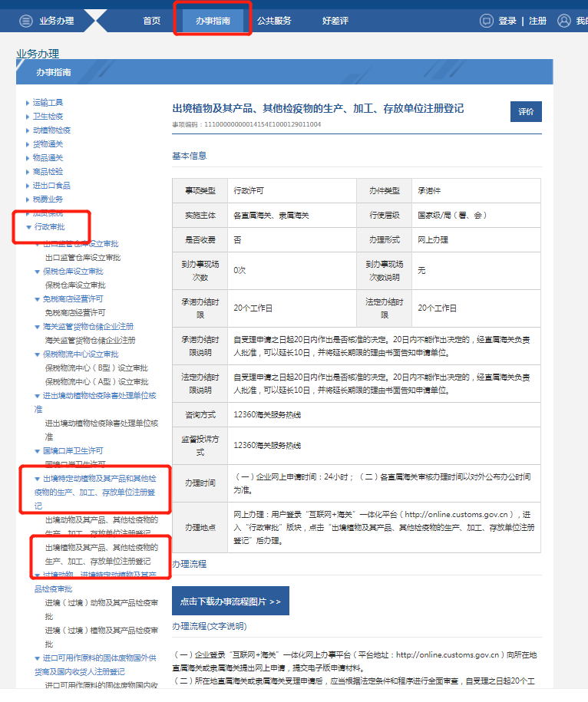Viewport: 588px width, 702px height.
Task: Open child item 海关监管货物仓储企业注册
Action: coord(90,340)
